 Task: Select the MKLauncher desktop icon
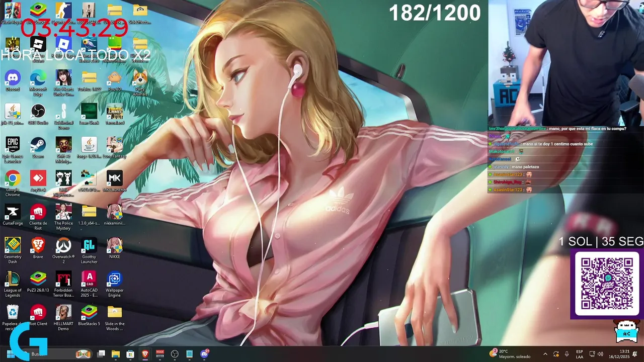115,181
